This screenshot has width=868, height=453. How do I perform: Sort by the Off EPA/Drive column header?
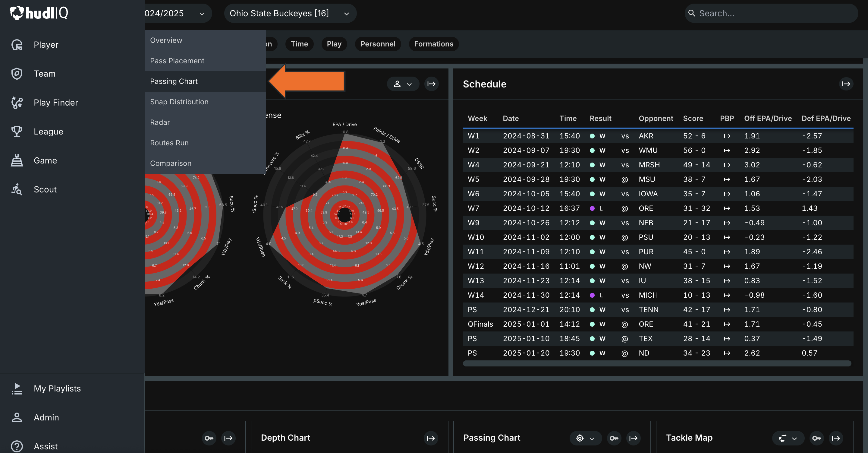pos(768,119)
